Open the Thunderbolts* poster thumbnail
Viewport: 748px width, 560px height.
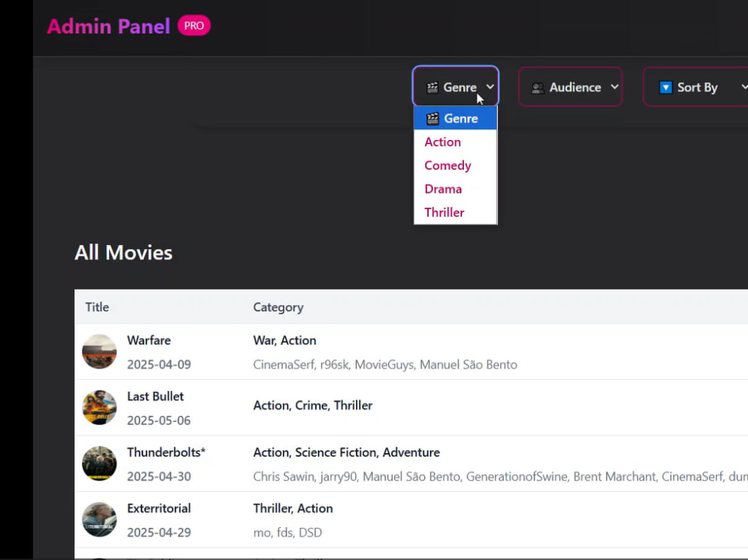pyautogui.click(x=99, y=463)
